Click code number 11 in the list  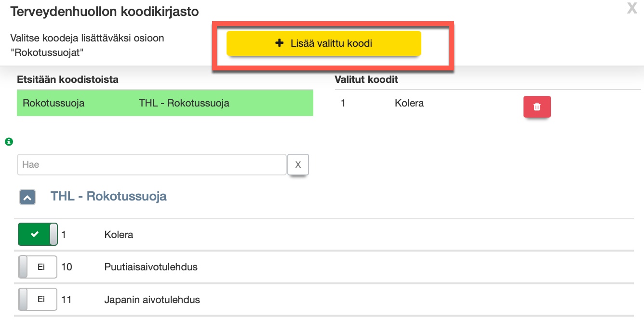[x=67, y=300]
